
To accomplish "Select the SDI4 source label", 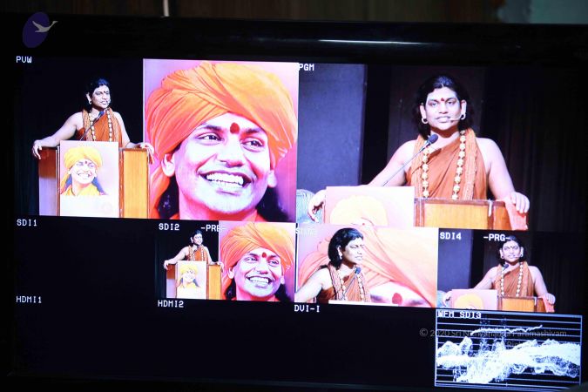I will tap(450, 235).
